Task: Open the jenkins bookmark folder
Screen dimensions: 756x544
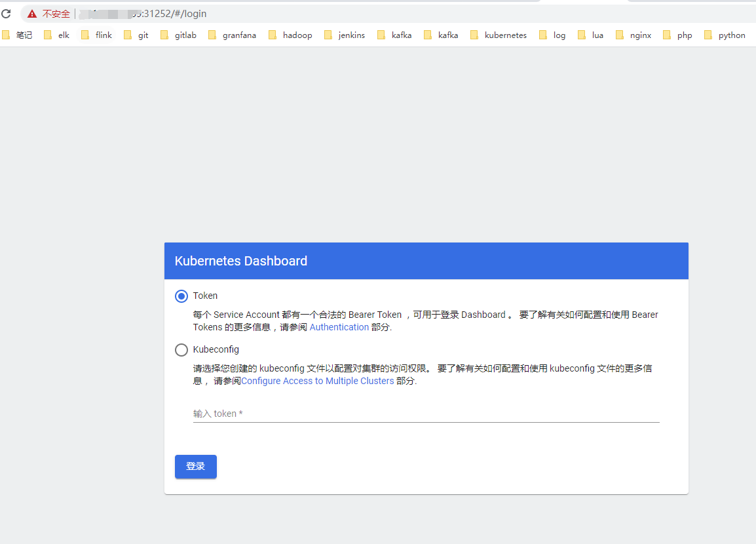Action: tap(345, 35)
